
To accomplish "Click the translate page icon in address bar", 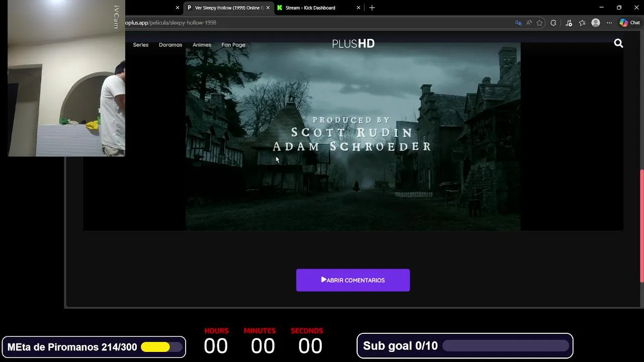I will [518, 23].
